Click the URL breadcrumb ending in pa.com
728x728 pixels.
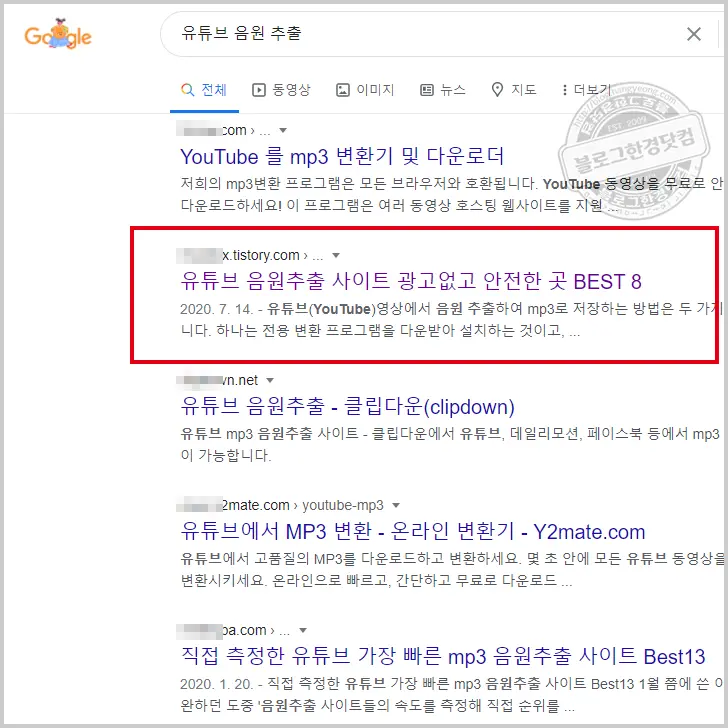tap(233, 630)
